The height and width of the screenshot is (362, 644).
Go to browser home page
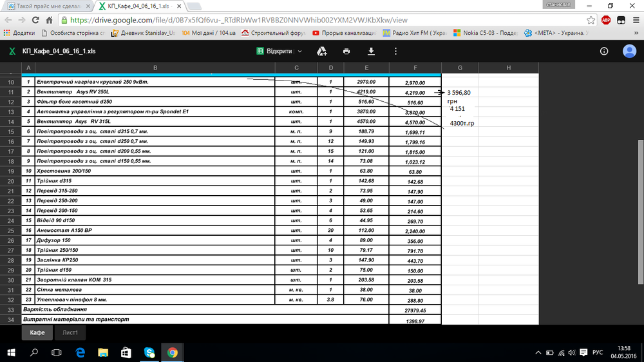click(x=50, y=20)
